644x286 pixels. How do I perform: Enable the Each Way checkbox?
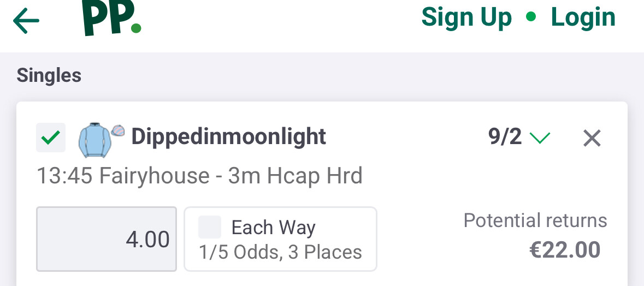[210, 227]
